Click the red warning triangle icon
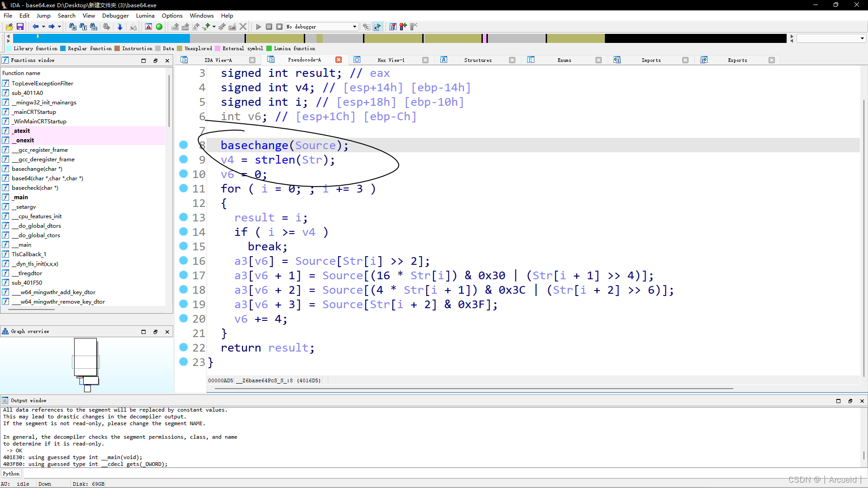 [148, 27]
